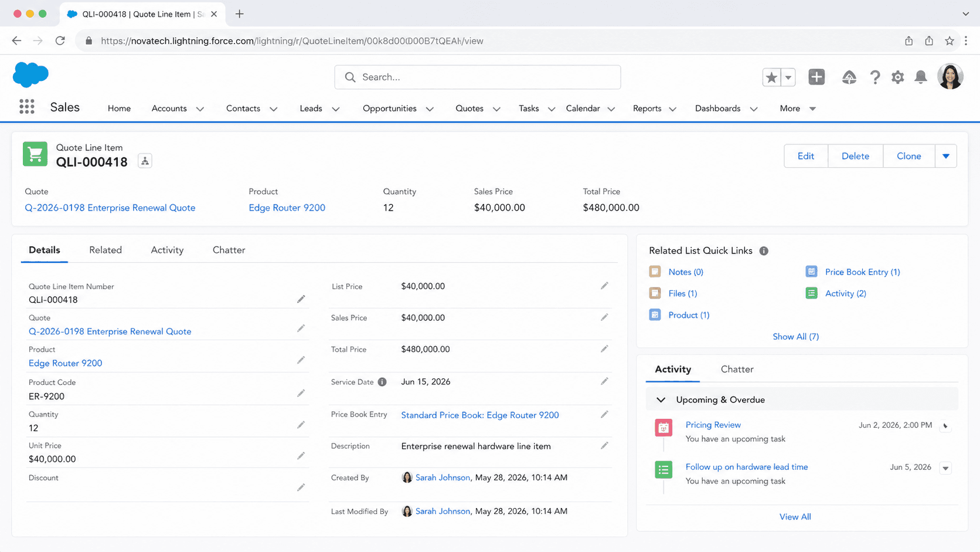Click the Quote Line Item cart icon
This screenshot has width=980, height=552.
[x=35, y=154]
